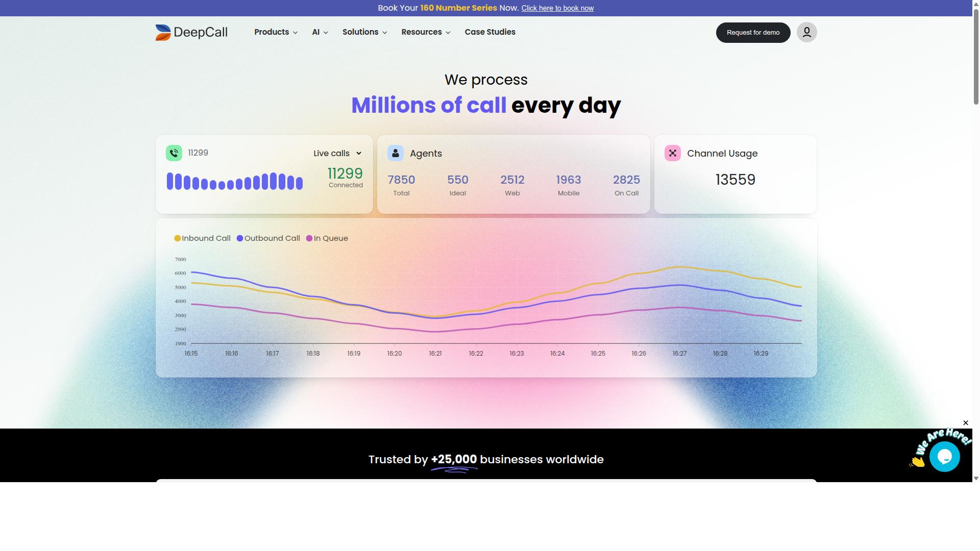Image resolution: width=980 pixels, height=551 pixels.
Task: Click the 160 Number Series banner text
Action: pyautogui.click(x=458, y=8)
